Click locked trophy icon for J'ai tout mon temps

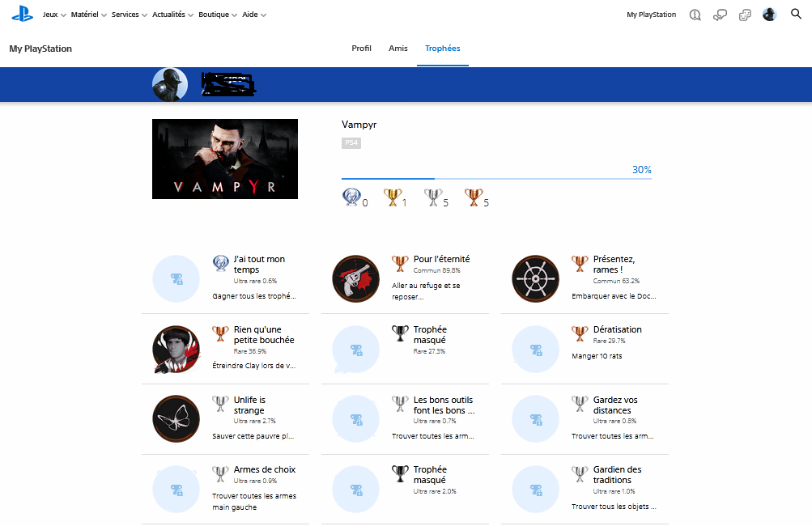[x=176, y=278]
